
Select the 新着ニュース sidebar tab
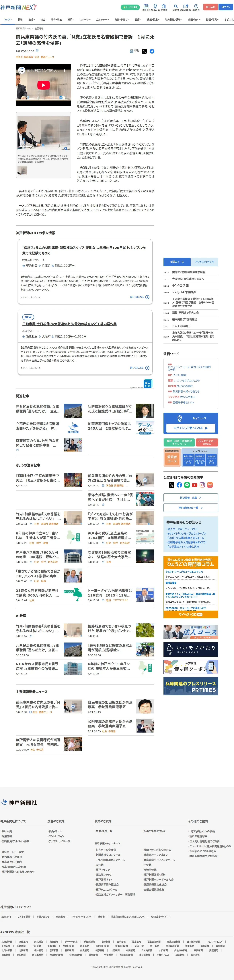point(177,262)
